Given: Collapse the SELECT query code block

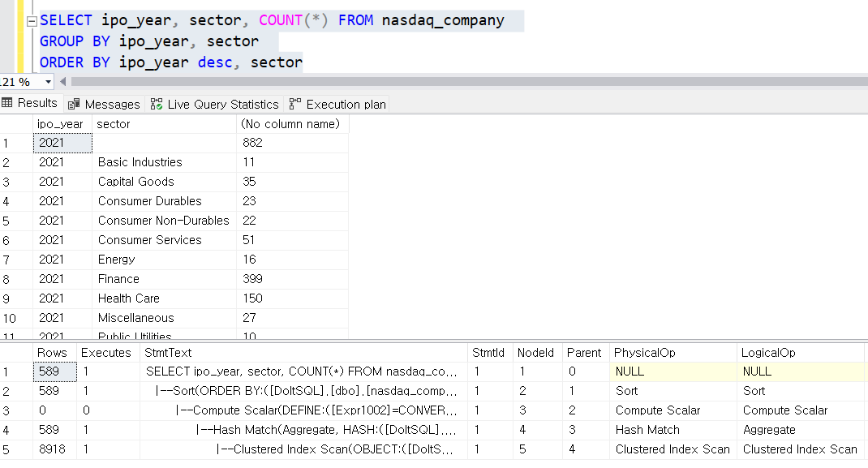Looking at the screenshot, I should (x=32, y=21).
